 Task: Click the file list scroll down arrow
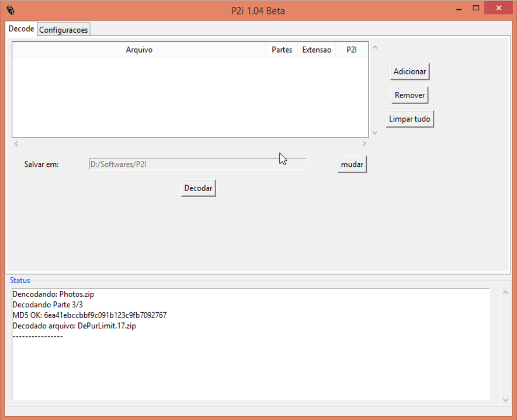coord(374,132)
